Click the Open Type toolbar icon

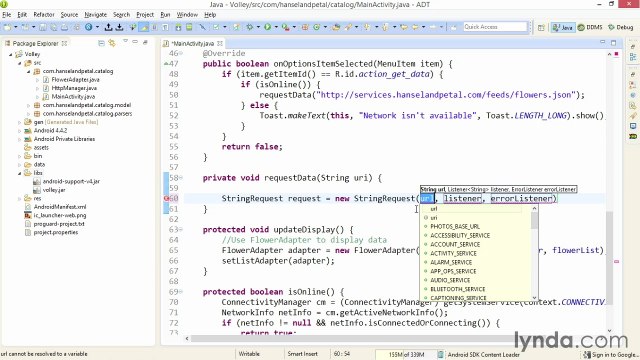(336, 27)
